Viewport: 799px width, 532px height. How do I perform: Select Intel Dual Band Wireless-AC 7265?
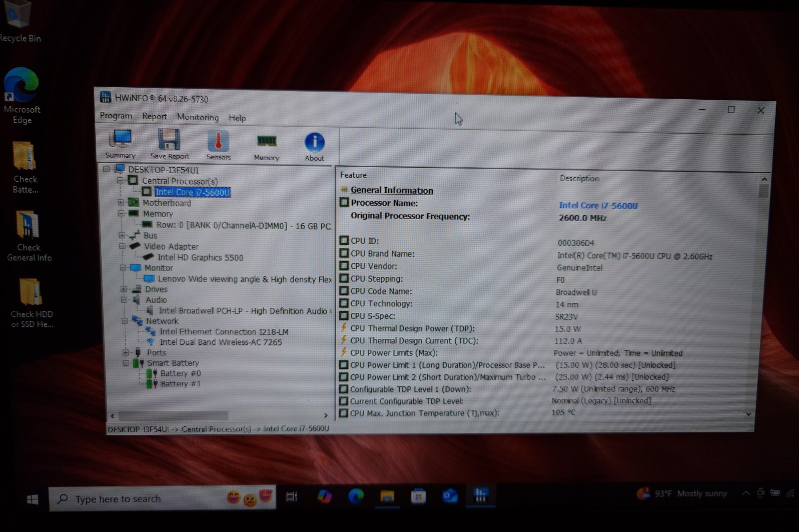click(x=221, y=342)
